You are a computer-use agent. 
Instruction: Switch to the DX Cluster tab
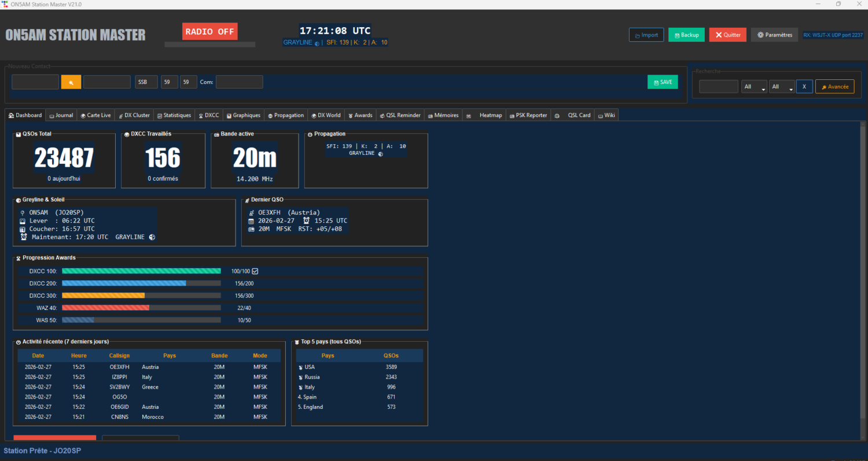134,115
